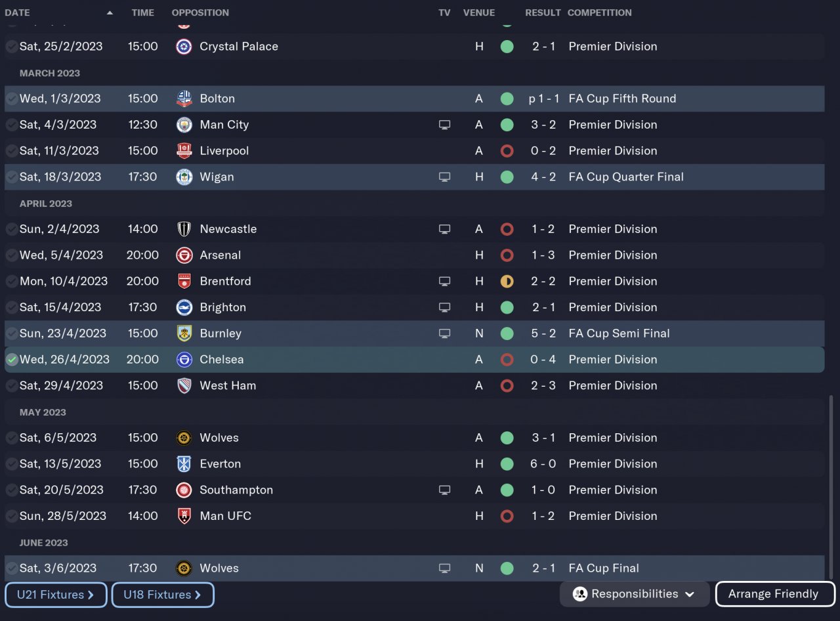Image resolution: width=840 pixels, height=621 pixels.
Task: Click the Newcastle club badge
Action: [184, 229]
